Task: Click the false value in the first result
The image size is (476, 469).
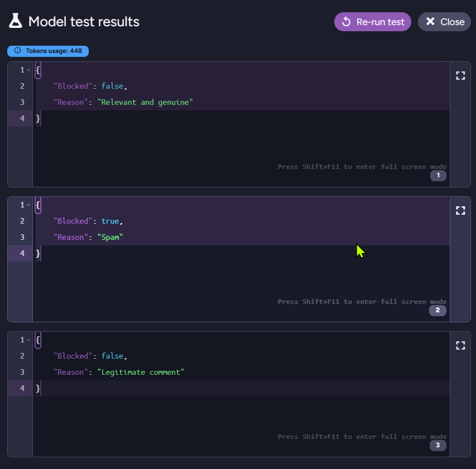Action: click(112, 86)
